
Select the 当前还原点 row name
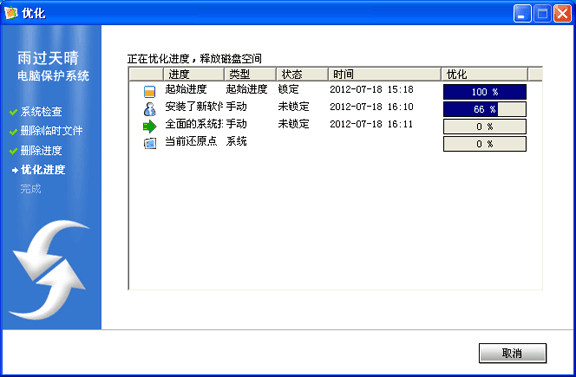(x=191, y=141)
